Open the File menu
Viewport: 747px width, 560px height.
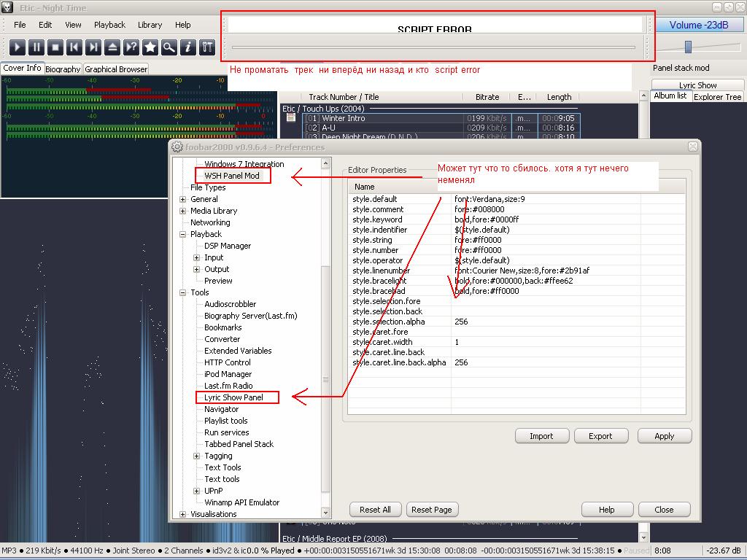tap(20, 25)
